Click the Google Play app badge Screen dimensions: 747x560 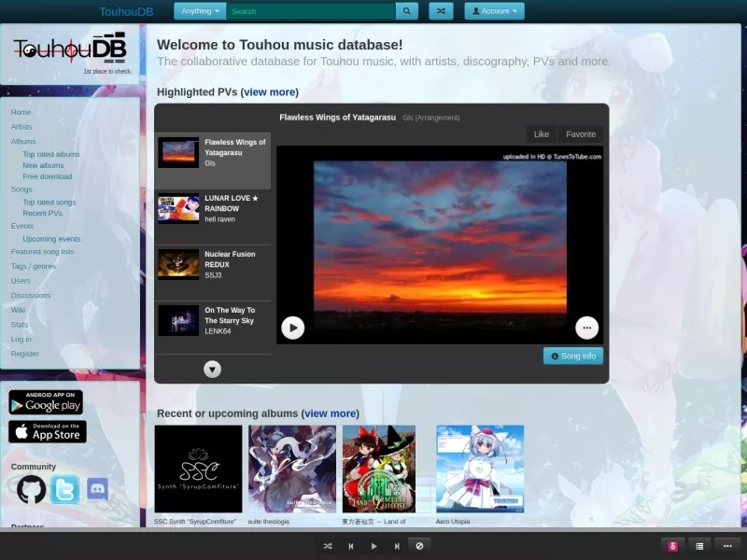point(46,402)
